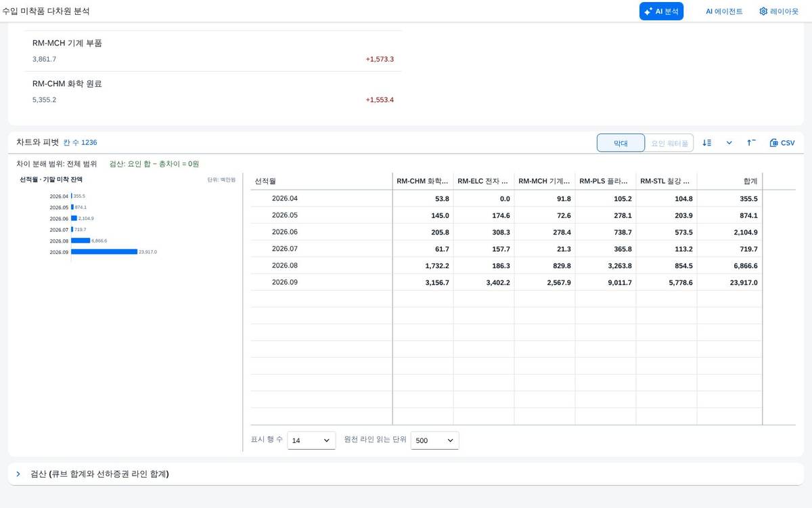Run AI 분석
Screen dimensions: 812x508
[x=661, y=12]
